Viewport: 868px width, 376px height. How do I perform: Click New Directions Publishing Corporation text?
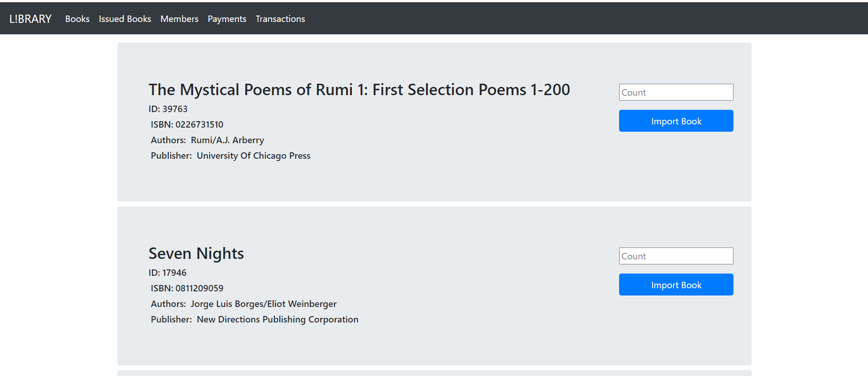click(x=277, y=319)
